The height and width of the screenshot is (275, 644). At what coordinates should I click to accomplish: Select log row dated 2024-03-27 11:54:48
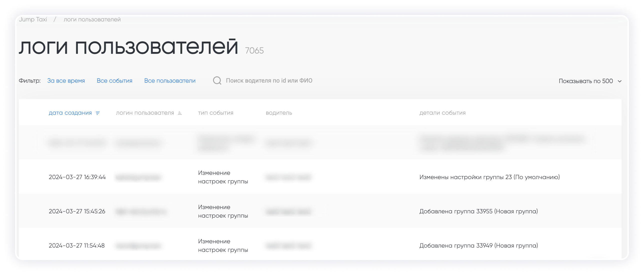pyautogui.click(x=77, y=246)
